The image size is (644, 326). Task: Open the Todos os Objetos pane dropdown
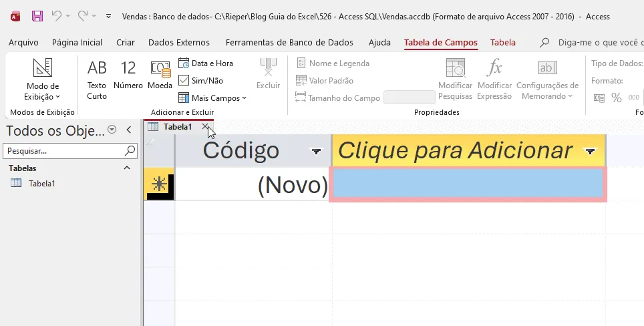click(112, 130)
